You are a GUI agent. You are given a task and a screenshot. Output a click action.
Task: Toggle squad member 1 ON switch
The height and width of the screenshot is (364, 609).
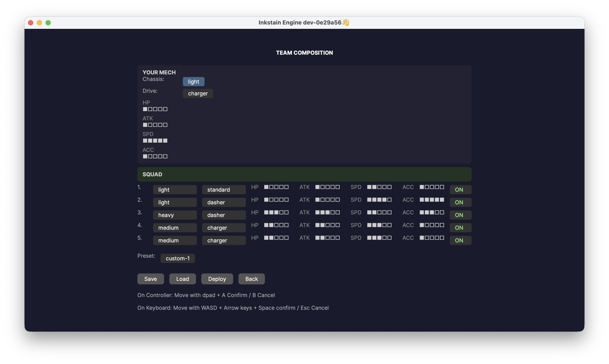point(460,190)
